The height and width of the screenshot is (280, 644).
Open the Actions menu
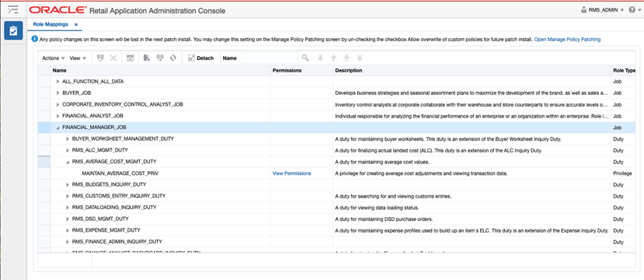pos(54,58)
